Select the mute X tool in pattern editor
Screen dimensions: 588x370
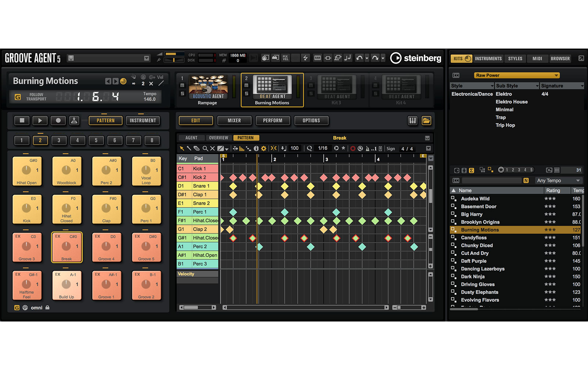(x=212, y=148)
